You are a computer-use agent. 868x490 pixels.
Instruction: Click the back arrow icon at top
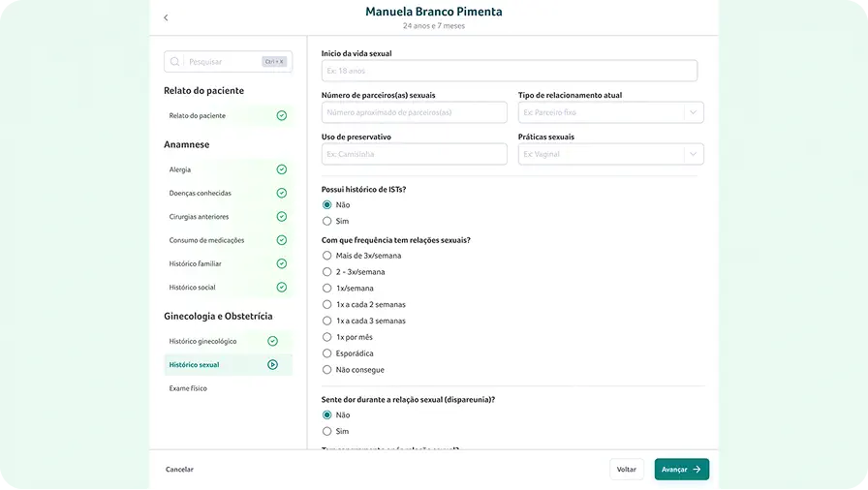pyautogui.click(x=166, y=17)
